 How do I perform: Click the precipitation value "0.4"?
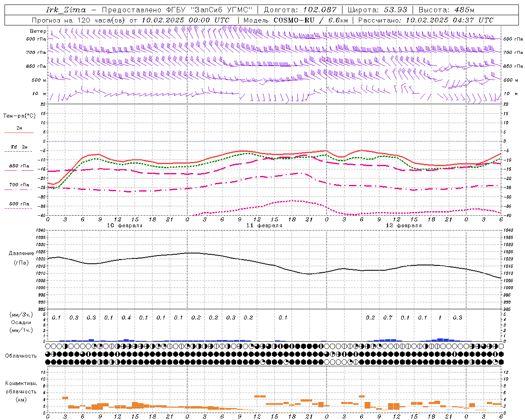(126, 318)
